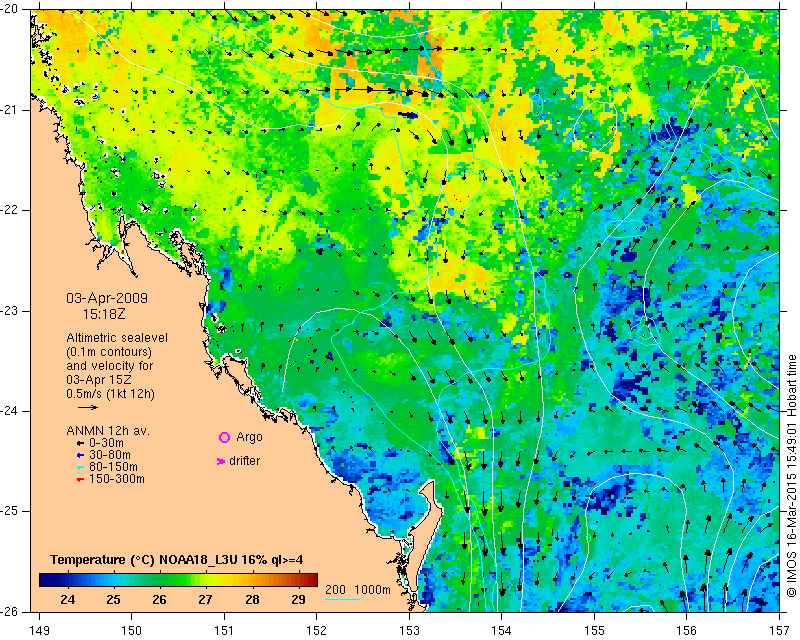
Task: Click the latitude axis label -26
Action: tap(9, 612)
